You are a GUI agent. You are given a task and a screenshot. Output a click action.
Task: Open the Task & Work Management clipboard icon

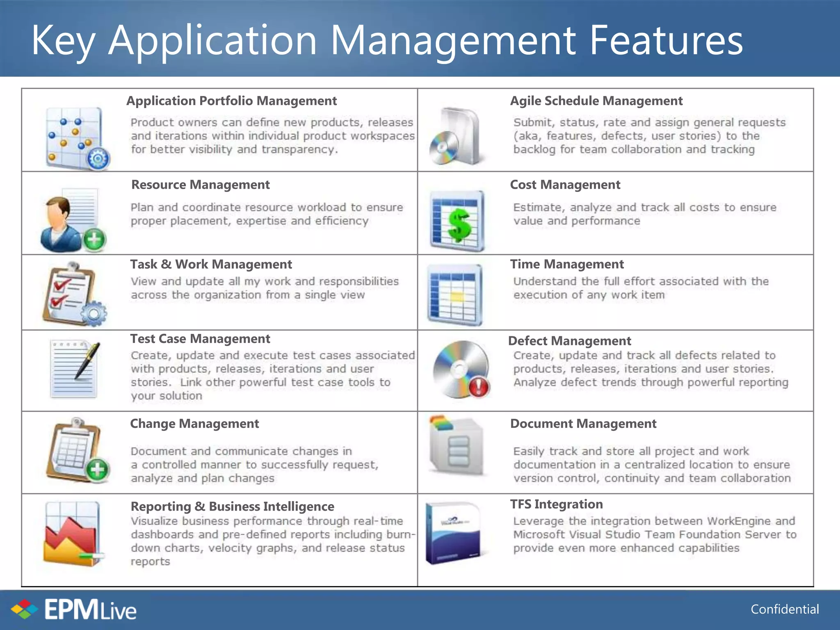click(75, 294)
